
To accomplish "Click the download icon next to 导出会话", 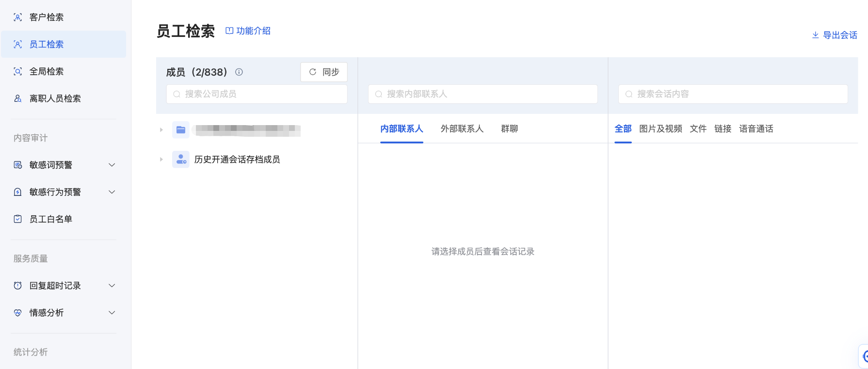I will [x=816, y=35].
